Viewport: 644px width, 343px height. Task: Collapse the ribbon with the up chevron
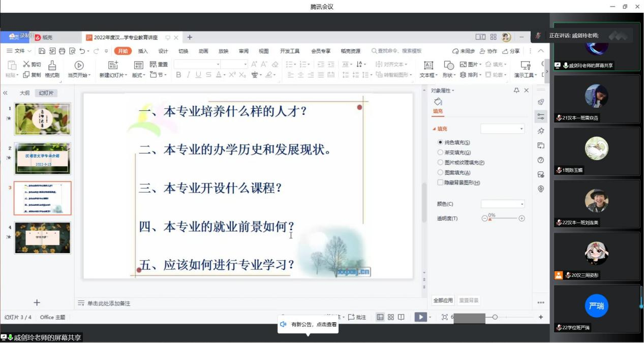click(541, 51)
